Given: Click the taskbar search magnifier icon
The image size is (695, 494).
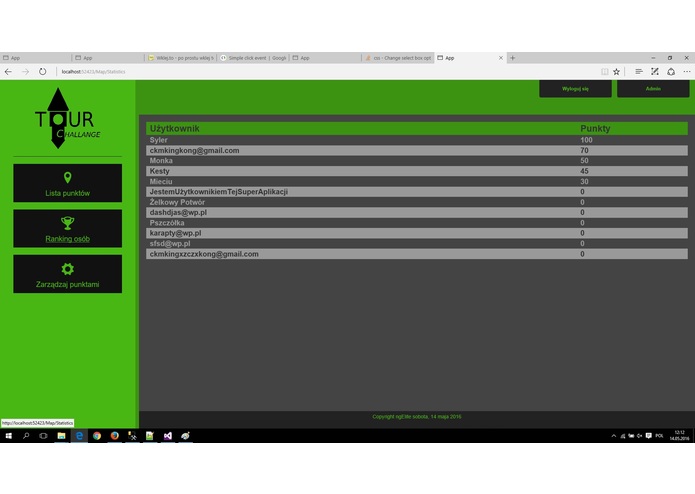Looking at the screenshot, I should click(x=26, y=436).
